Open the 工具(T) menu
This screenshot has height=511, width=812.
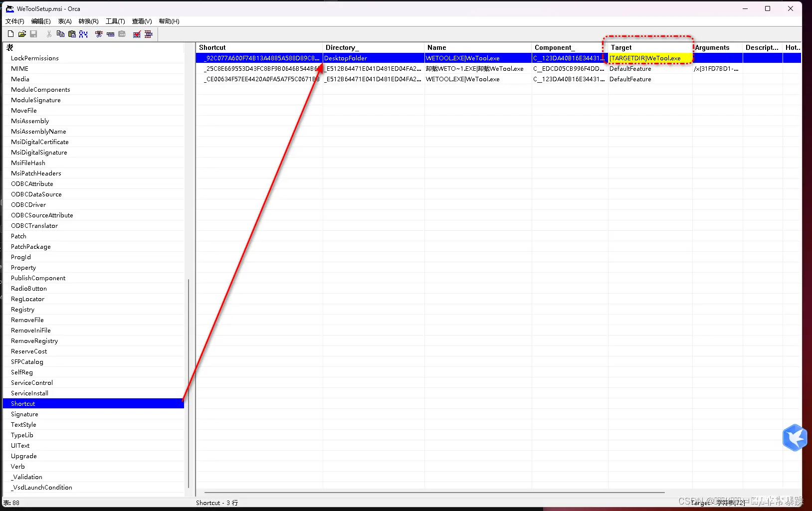point(115,21)
